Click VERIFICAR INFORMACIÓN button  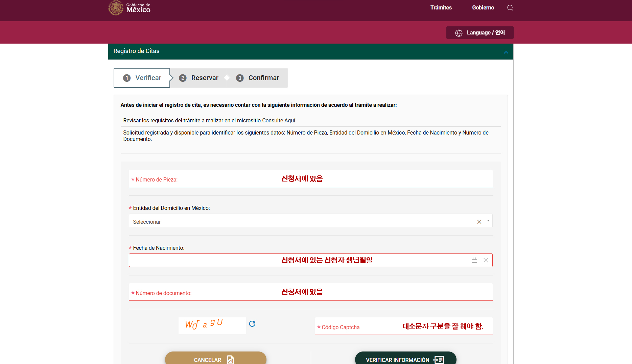click(x=406, y=358)
